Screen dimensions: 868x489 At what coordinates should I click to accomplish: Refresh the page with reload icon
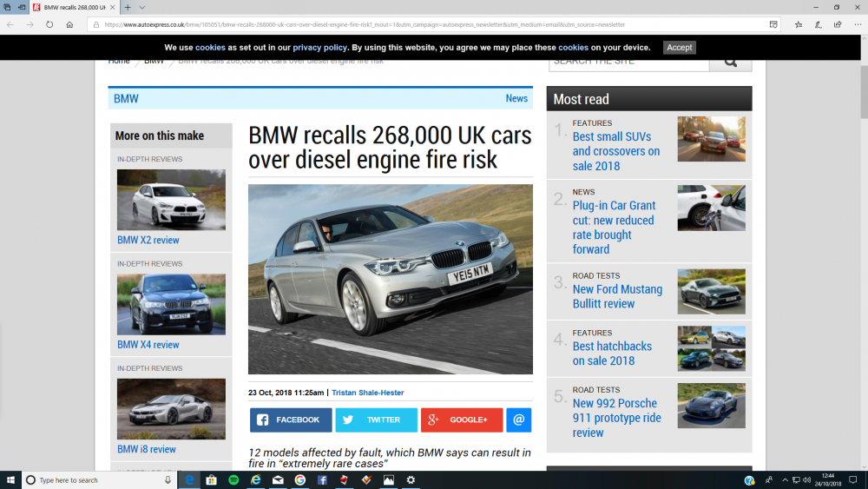click(x=49, y=24)
